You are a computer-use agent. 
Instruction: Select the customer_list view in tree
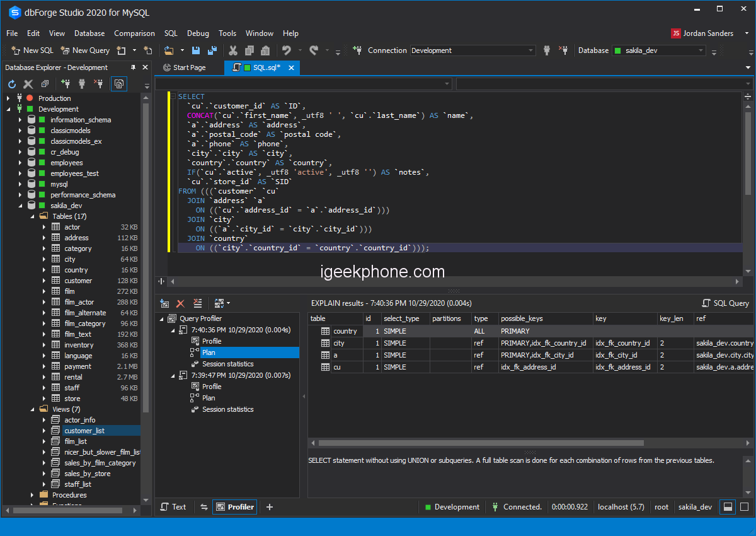coord(84,431)
